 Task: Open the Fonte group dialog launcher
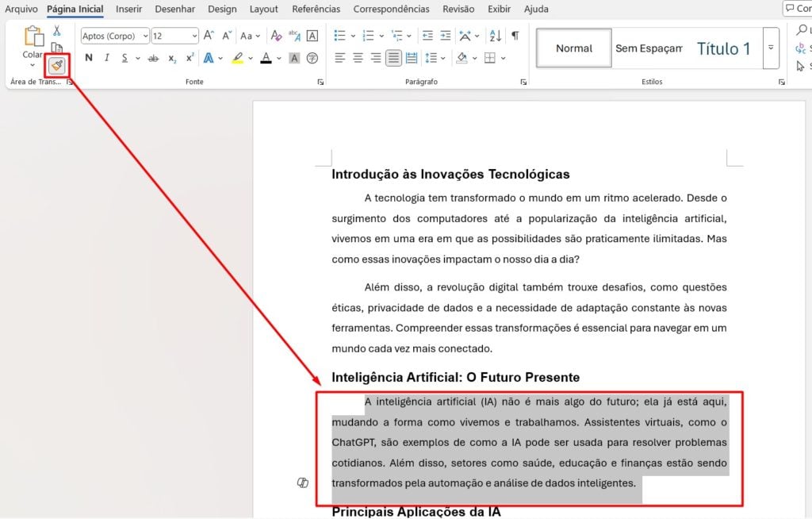(x=320, y=82)
